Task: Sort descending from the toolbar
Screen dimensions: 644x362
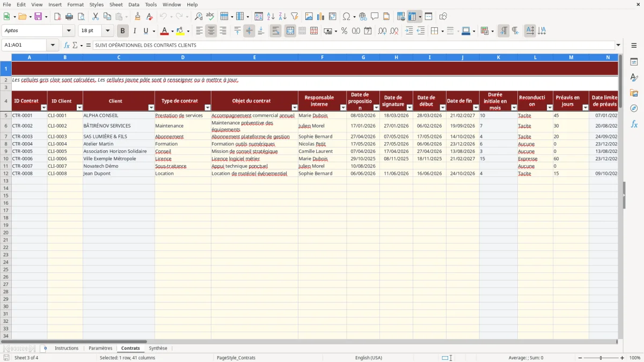Action: [x=282, y=17]
